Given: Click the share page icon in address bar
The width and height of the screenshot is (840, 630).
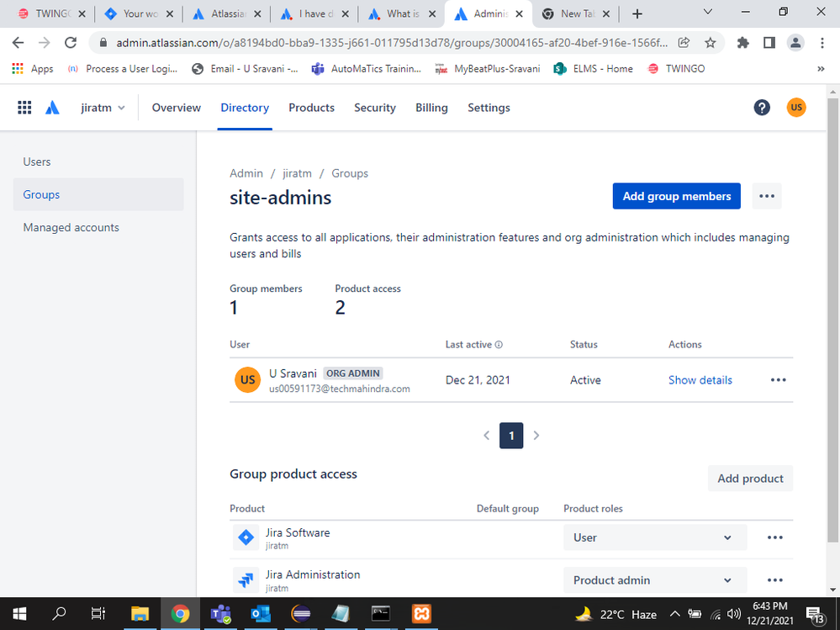Looking at the screenshot, I should (684, 42).
